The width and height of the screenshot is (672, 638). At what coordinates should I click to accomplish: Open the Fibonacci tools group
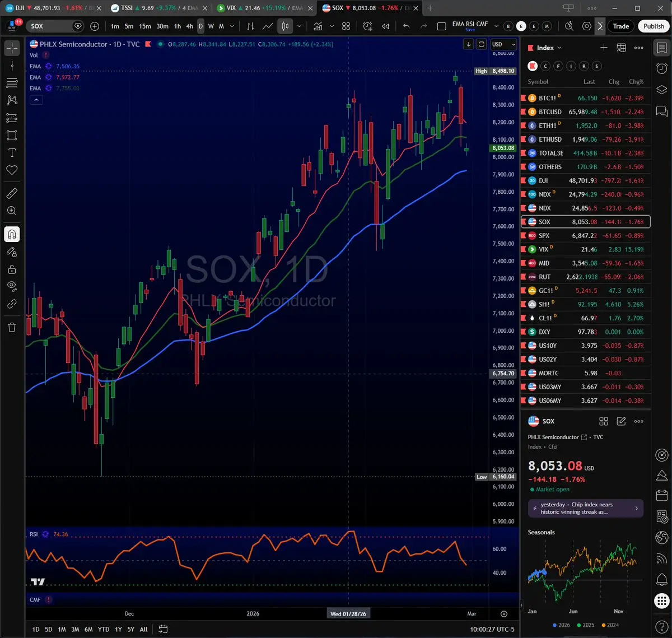(x=12, y=83)
